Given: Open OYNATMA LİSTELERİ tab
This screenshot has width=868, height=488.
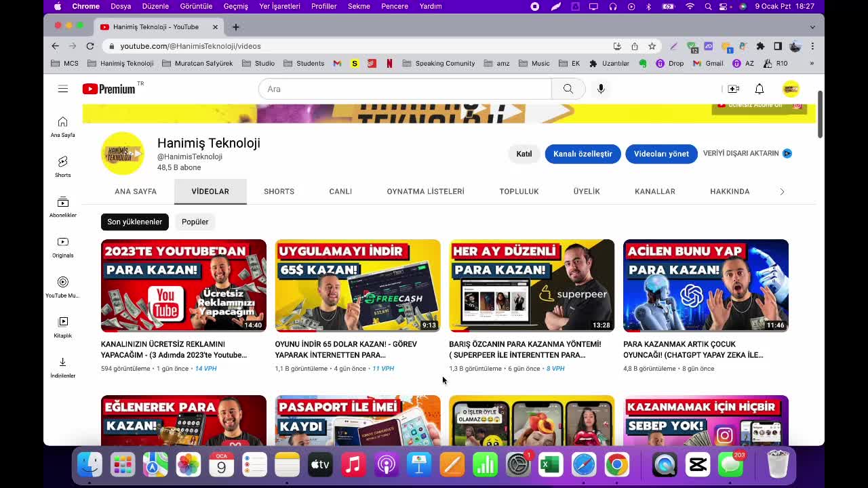Looking at the screenshot, I should click(x=425, y=191).
